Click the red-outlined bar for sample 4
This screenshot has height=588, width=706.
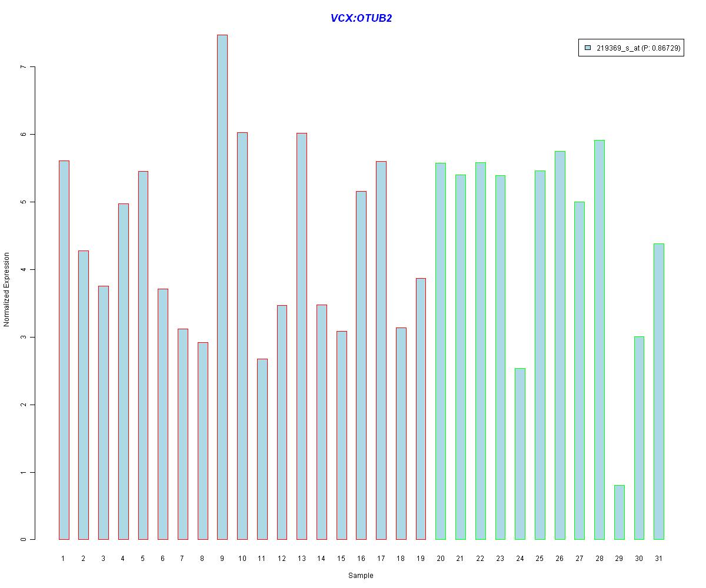pyautogui.click(x=124, y=372)
